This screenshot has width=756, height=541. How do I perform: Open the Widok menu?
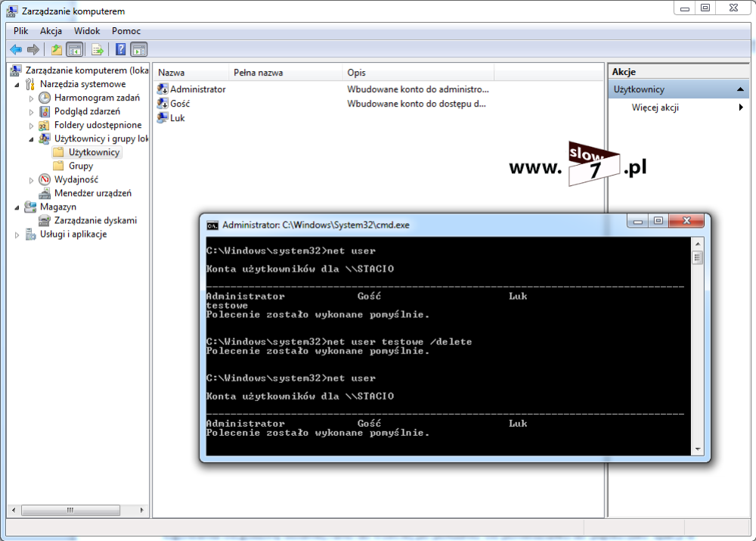(87, 31)
